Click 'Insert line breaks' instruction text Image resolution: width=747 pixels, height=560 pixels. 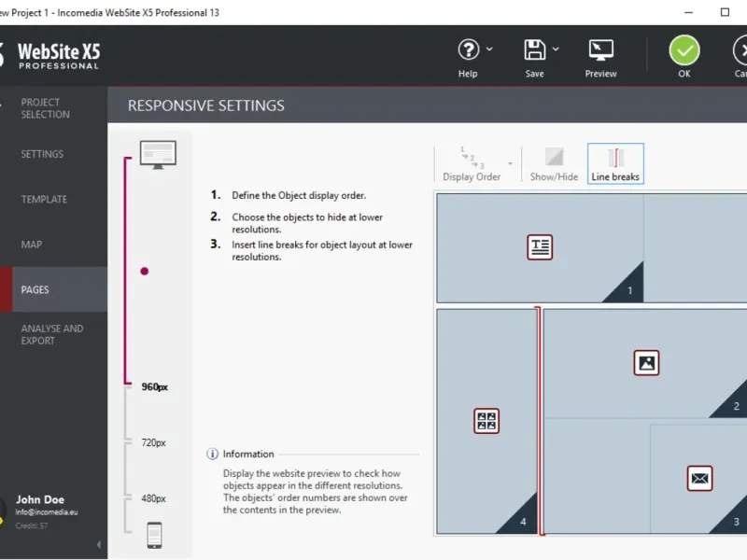(322, 250)
